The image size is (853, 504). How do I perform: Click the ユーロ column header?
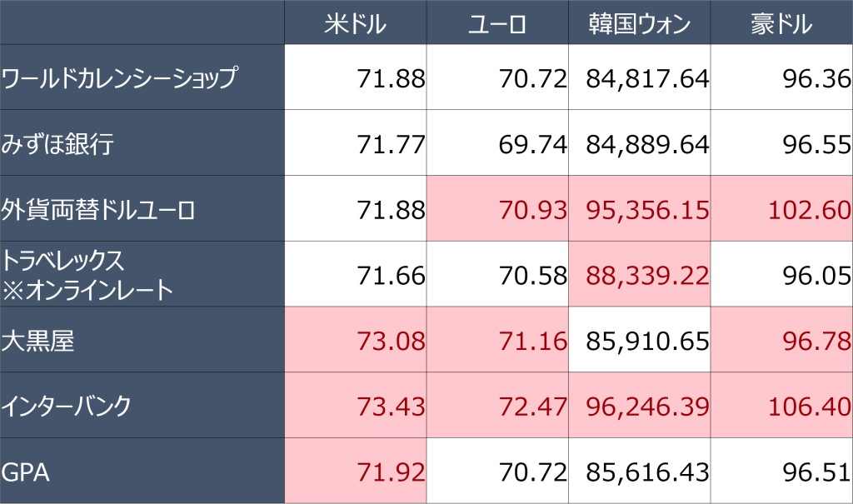coord(497,22)
